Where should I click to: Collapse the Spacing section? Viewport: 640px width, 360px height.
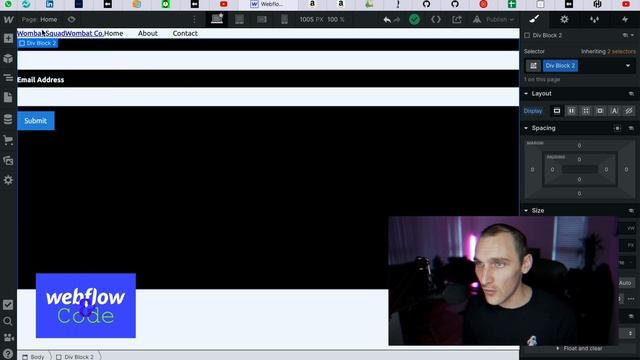point(526,128)
